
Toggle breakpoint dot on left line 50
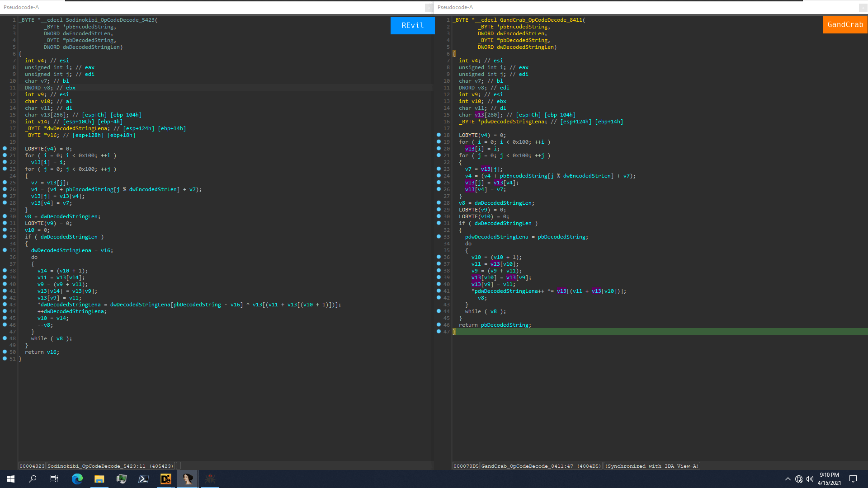point(5,352)
